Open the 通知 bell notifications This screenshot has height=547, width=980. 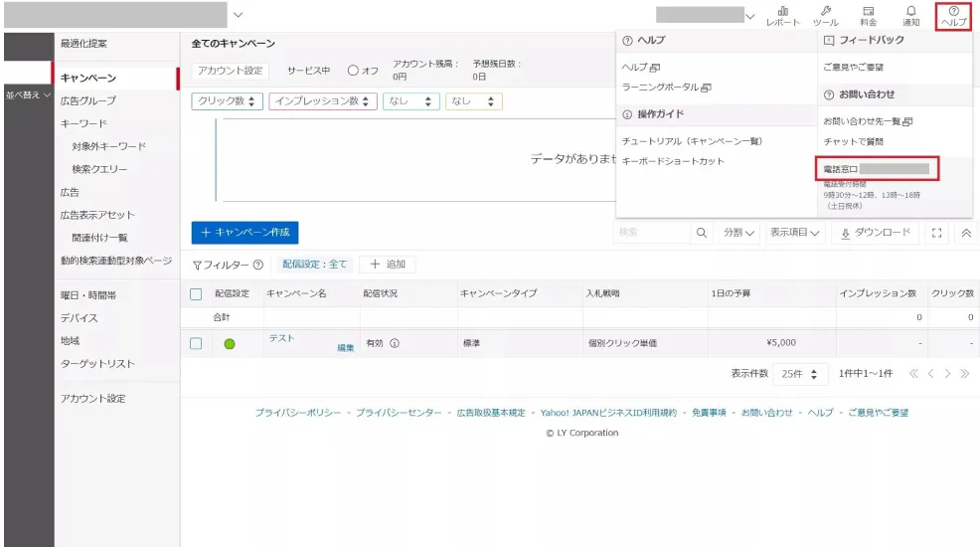(x=910, y=15)
